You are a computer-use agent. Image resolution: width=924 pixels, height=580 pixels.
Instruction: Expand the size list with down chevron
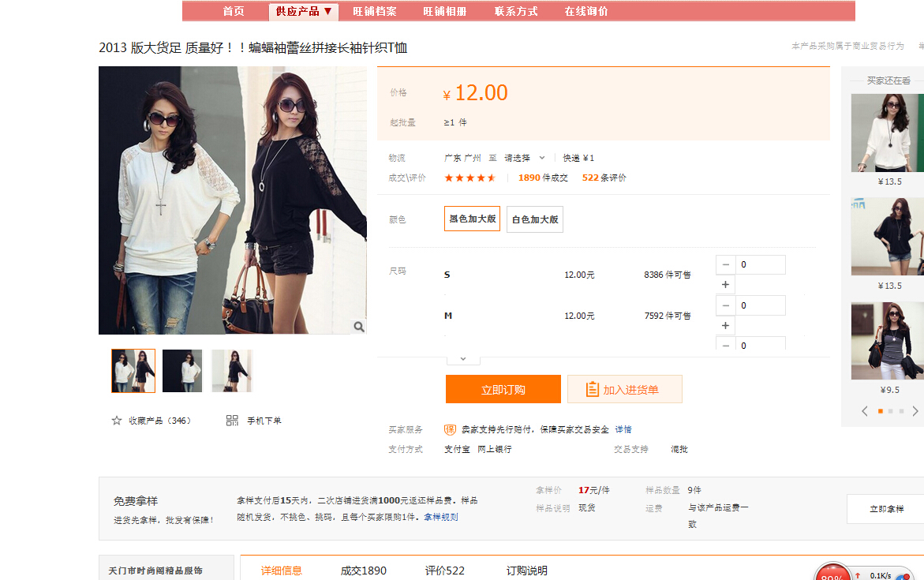tap(463, 358)
